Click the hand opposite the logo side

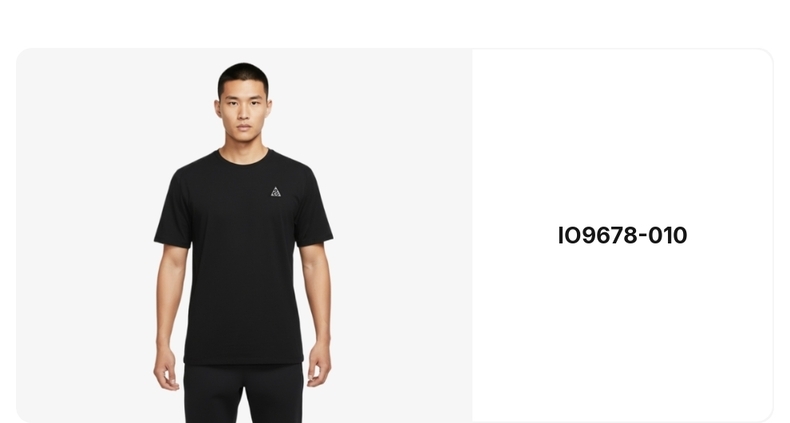166,367
